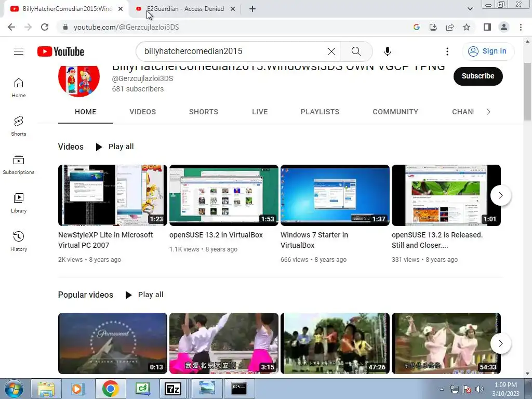The width and height of the screenshot is (532, 399).
Task: Click the 1:23 NewStyleXP video thumbnail
Action: coord(113,195)
